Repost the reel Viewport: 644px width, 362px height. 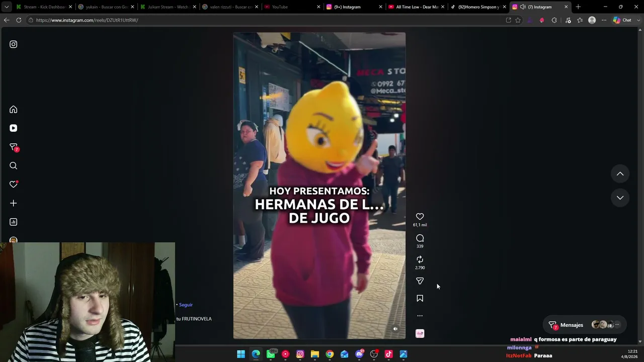pyautogui.click(x=420, y=259)
